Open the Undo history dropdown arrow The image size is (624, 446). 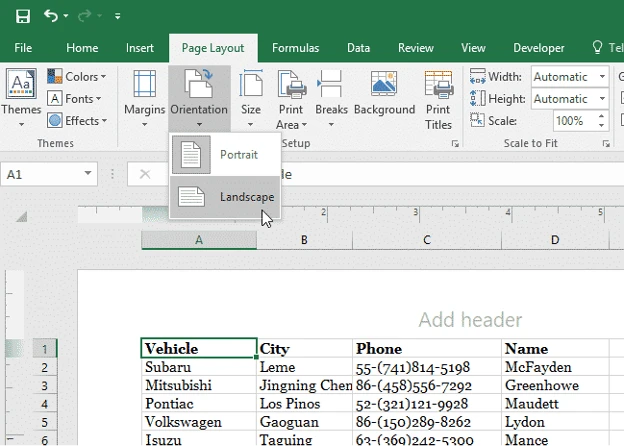tap(66, 16)
